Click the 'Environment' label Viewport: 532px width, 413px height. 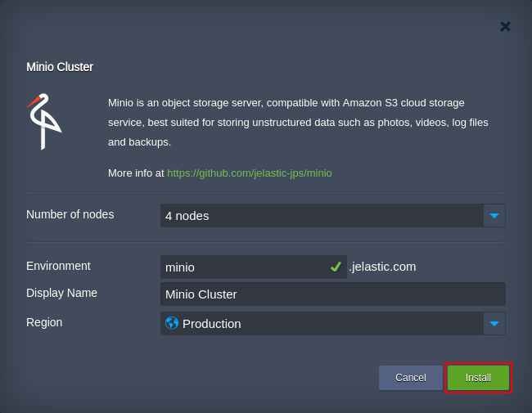pos(58,266)
